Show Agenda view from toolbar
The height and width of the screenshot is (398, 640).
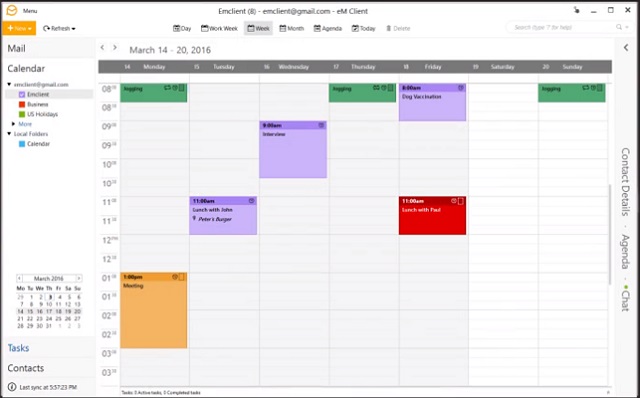[x=327, y=28]
